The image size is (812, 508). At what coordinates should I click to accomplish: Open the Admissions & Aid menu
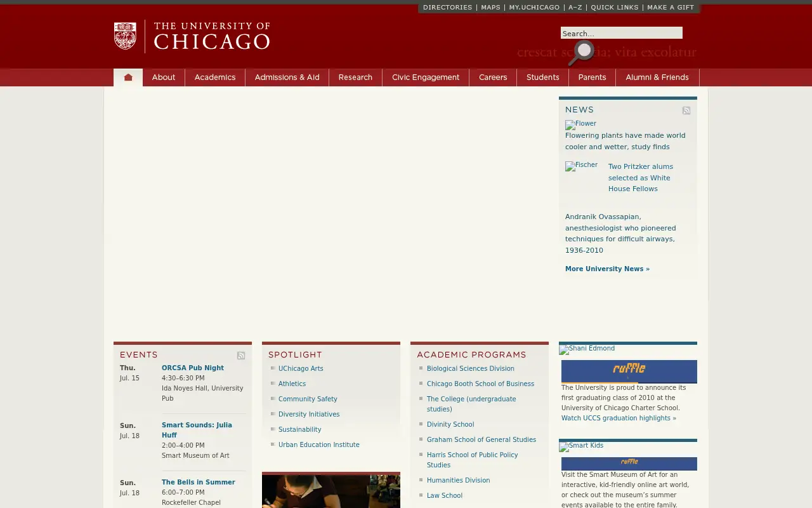[x=287, y=77]
